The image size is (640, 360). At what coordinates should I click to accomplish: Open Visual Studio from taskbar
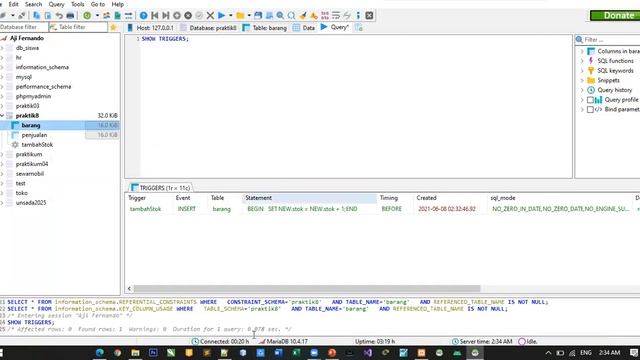[x=368, y=353]
